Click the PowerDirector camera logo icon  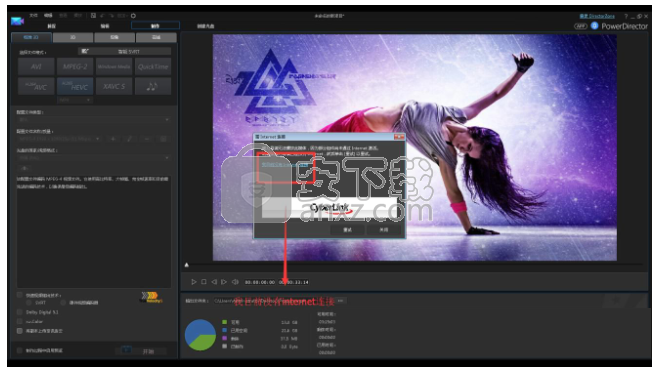coord(17,21)
